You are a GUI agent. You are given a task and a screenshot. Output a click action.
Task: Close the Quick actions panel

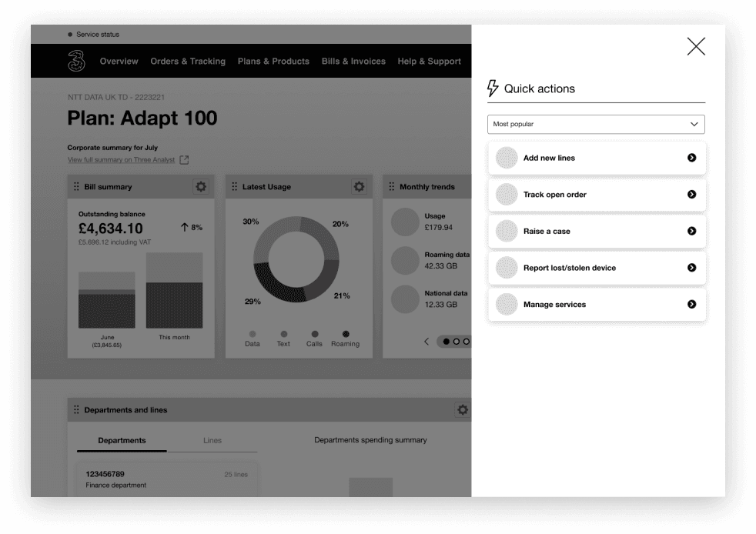tap(696, 46)
